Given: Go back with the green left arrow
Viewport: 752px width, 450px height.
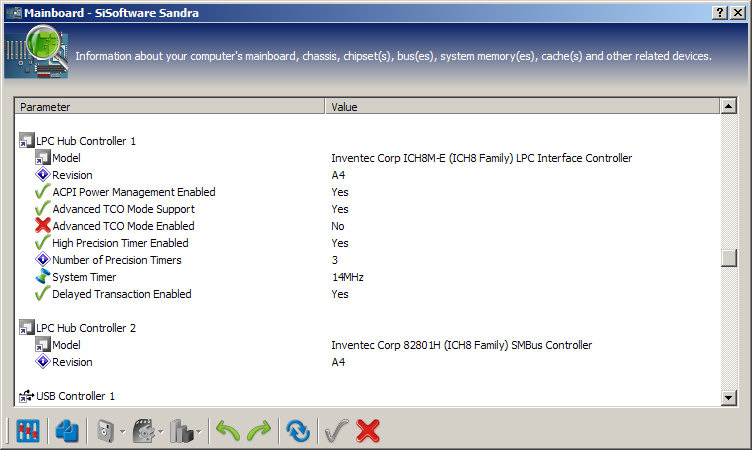Looking at the screenshot, I should click(x=228, y=431).
